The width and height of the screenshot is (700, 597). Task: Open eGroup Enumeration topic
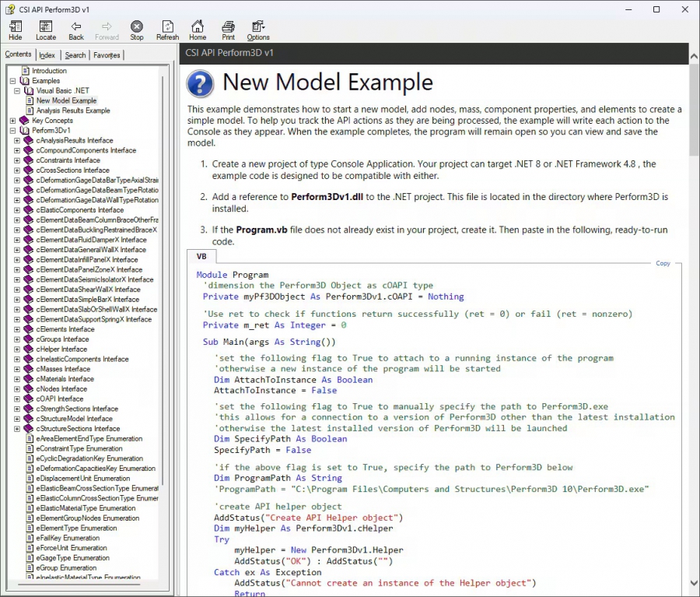66,568
